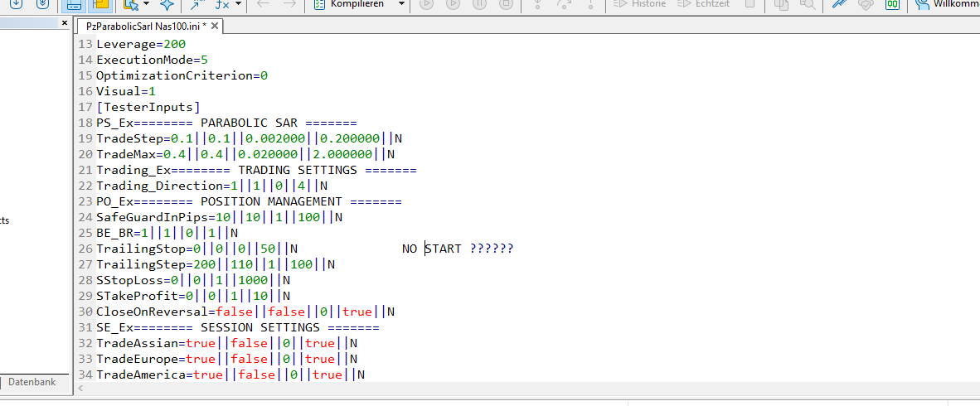This screenshot has height=406, width=980.
Task: Click the AI assistant sparkle icon
Action: click(x=167, y=4)
